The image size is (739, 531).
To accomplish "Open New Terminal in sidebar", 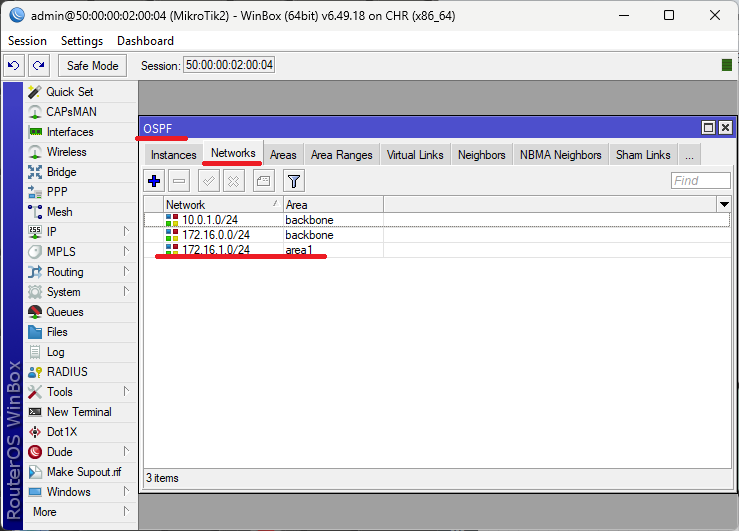I will [x=78, y=412].
